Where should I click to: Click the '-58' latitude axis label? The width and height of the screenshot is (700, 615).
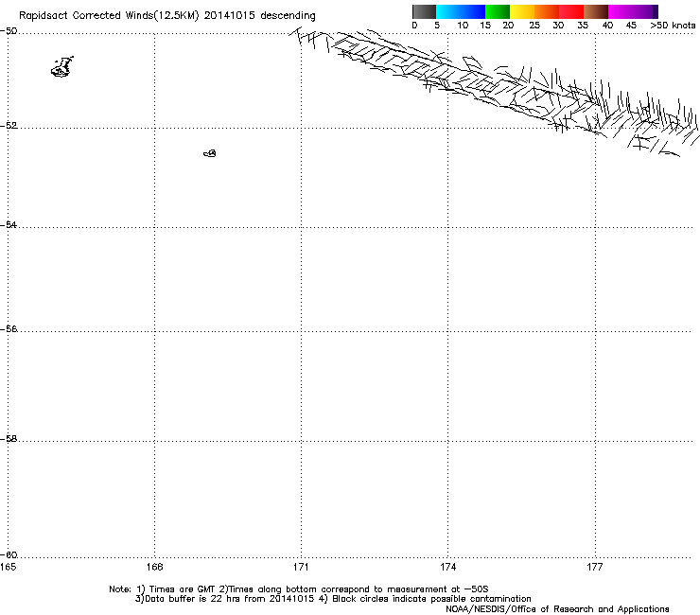[x=9, y=439]
